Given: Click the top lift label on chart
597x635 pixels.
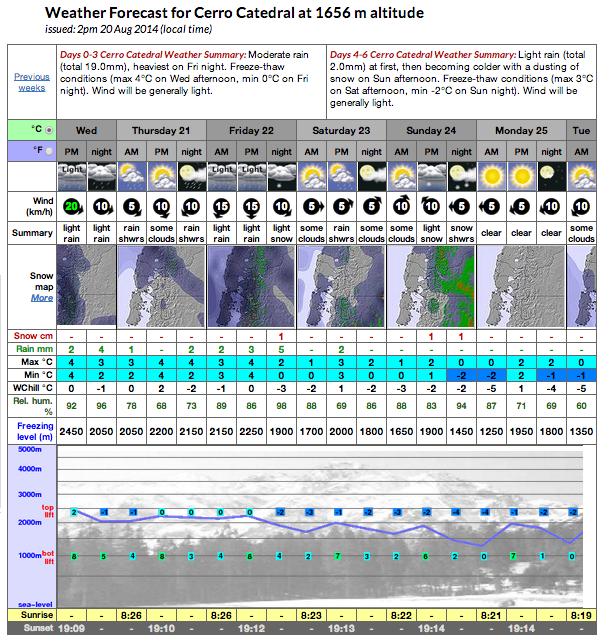Looking at the screenshot, I should tap(48, 511).
